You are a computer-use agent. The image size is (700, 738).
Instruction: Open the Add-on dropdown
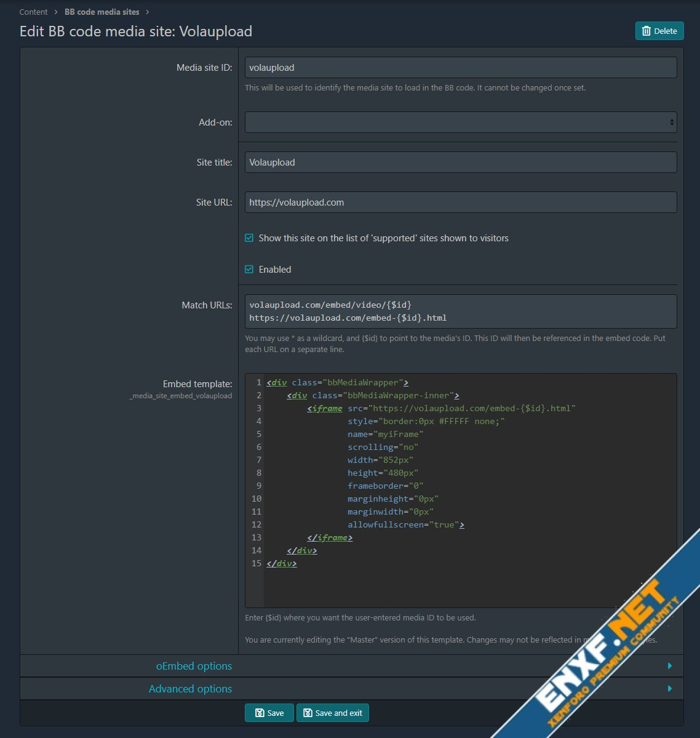click(x=460, y=122)
